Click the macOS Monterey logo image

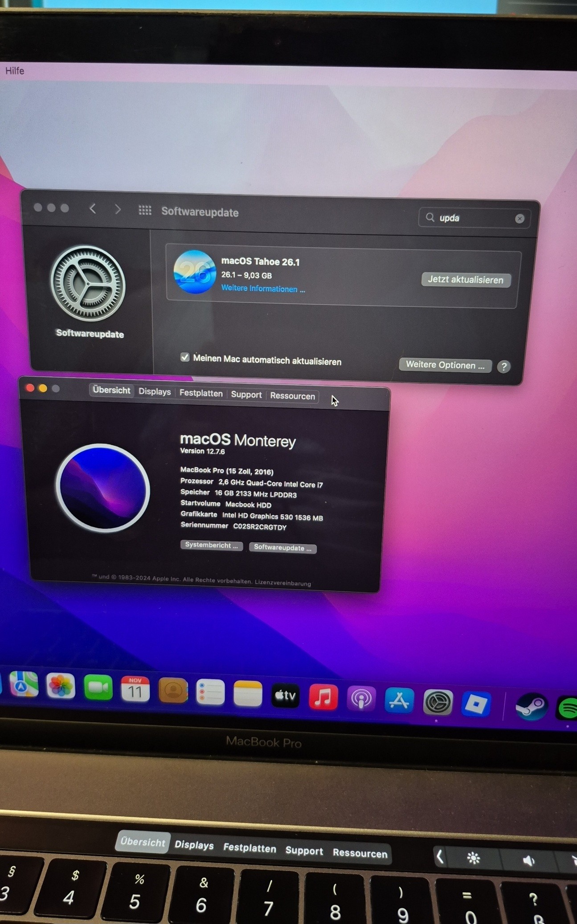103,488
